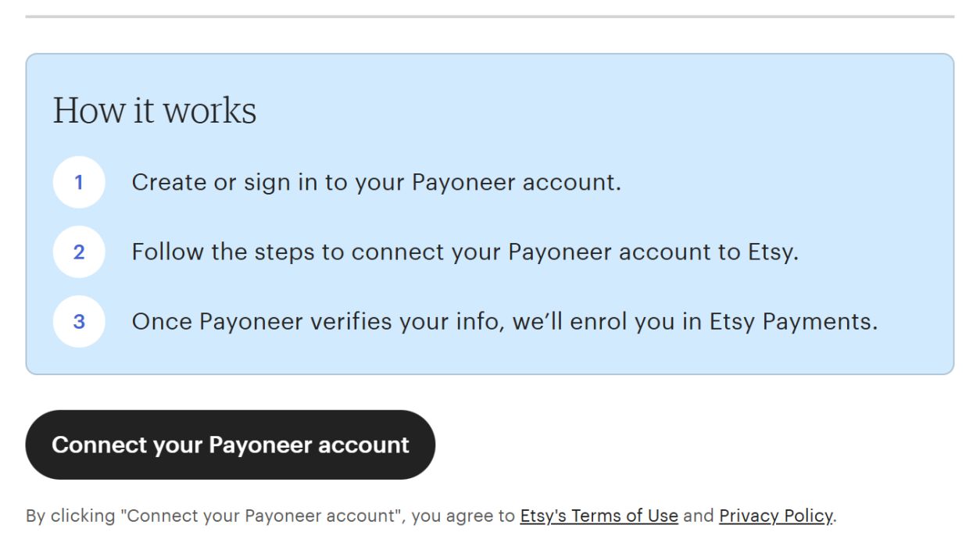
Task: Click the badge beside the Etsy connection step
Action: (79, 252)
